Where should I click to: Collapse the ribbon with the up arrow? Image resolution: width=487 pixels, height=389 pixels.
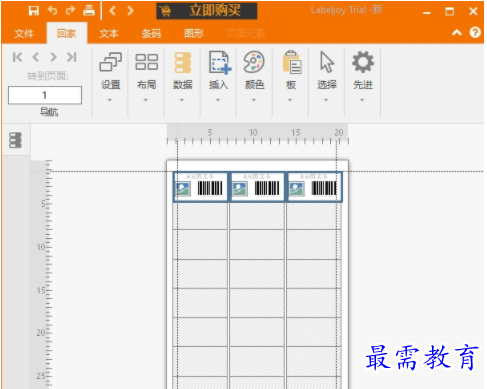click(x=457, y=33)
